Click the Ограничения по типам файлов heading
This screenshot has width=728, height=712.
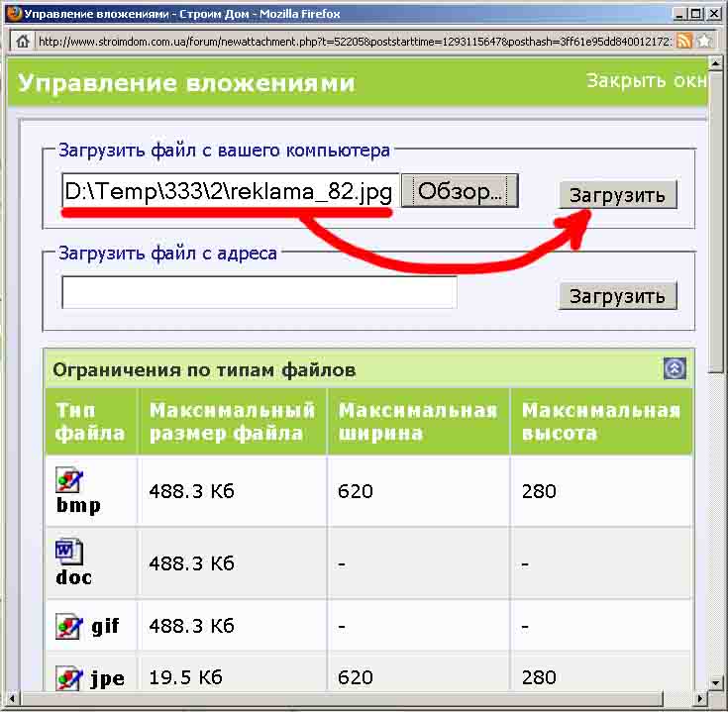(x=204, y=370)
